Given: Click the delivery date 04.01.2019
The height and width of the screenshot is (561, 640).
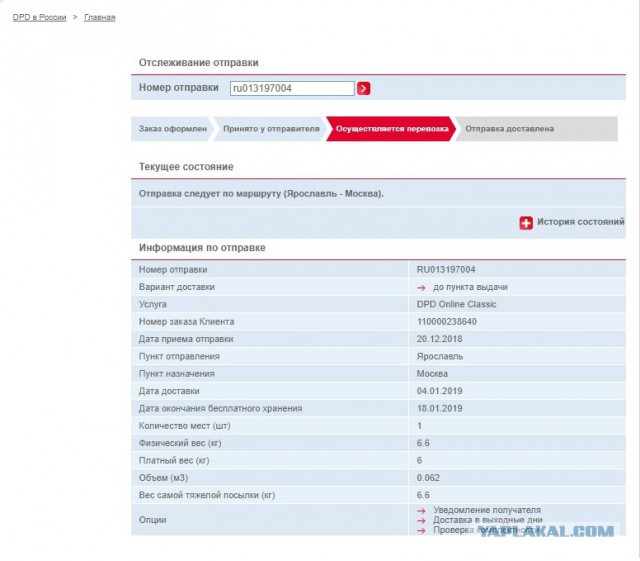Looking at the screenshot, I should tap(439, 391).
